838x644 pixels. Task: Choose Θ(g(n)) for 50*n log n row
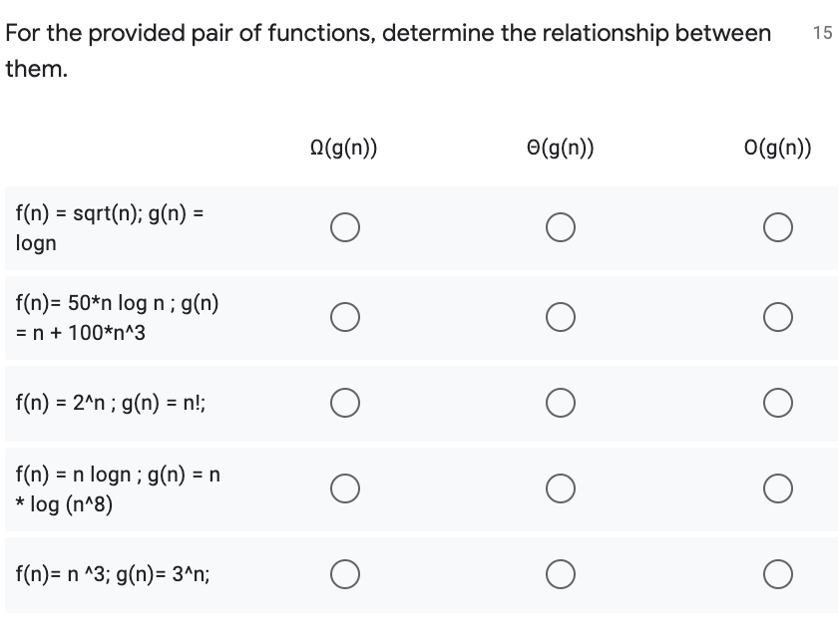click(x=561, y=317)
